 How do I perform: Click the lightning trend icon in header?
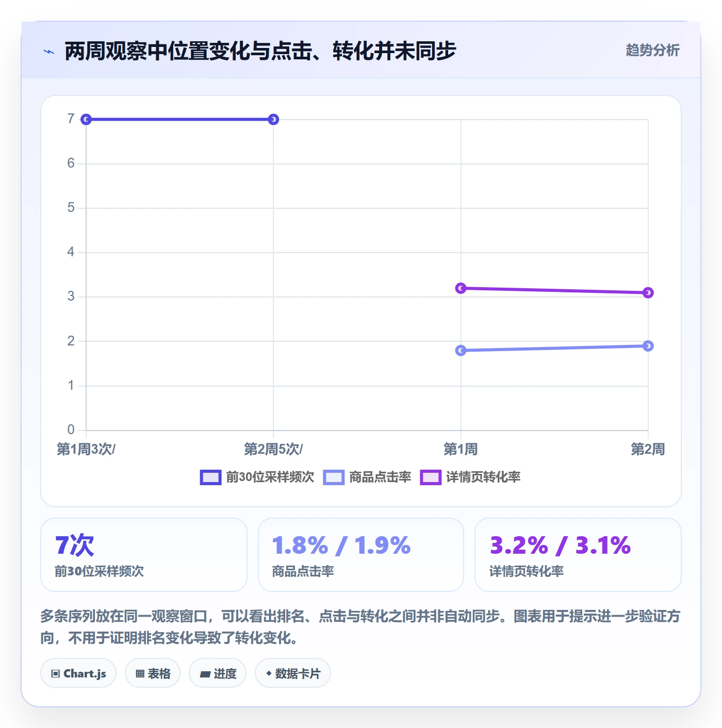coord(49,52)
